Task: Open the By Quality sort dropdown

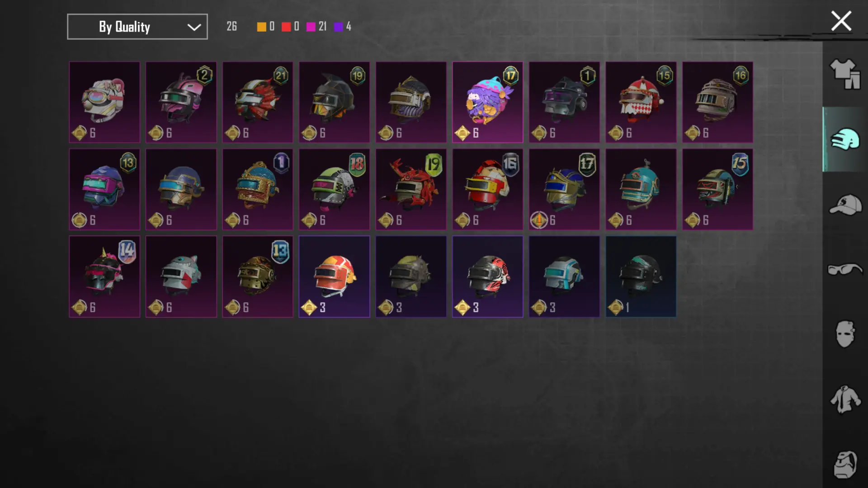Action: tap(137, 27)
